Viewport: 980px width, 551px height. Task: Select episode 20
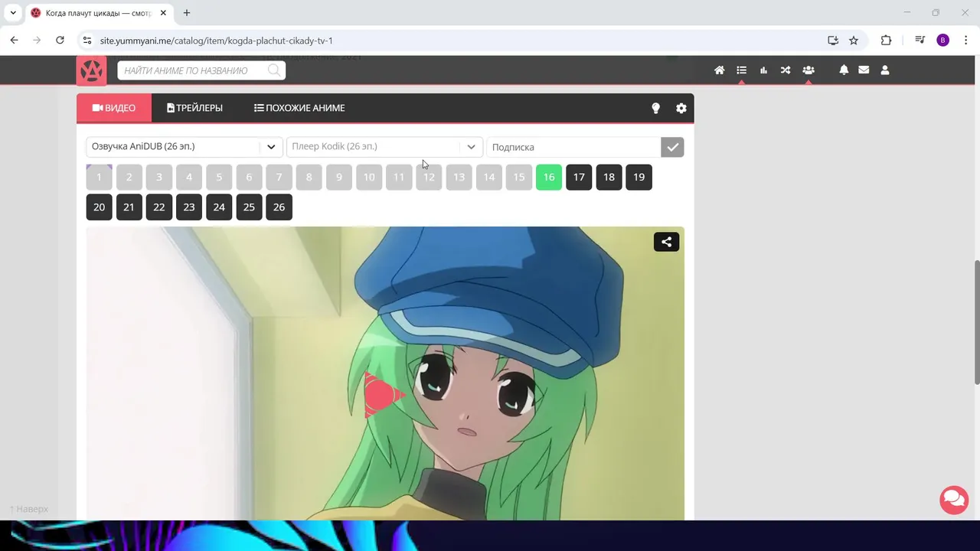coord(99,207)
